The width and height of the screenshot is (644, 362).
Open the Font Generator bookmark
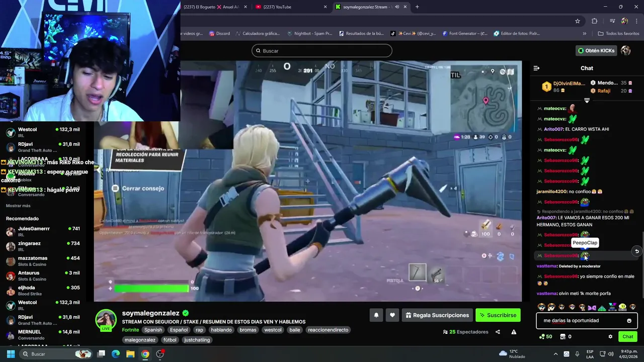point(465,34)
